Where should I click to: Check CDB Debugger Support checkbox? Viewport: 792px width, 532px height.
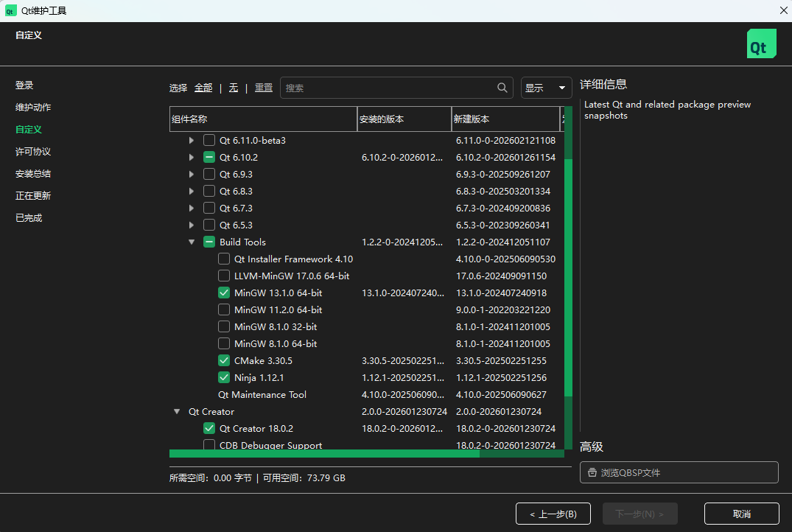(x=209, y=444)
